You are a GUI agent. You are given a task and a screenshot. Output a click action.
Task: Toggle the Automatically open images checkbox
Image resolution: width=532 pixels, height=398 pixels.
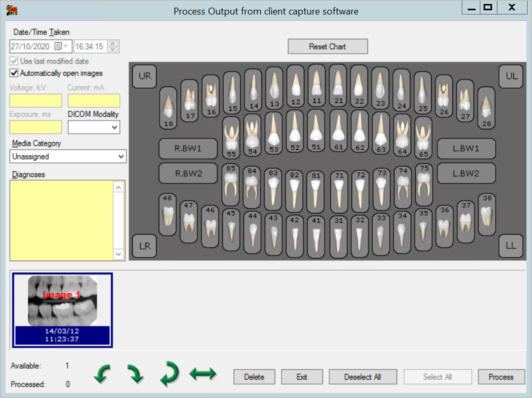tap(14, 73)
